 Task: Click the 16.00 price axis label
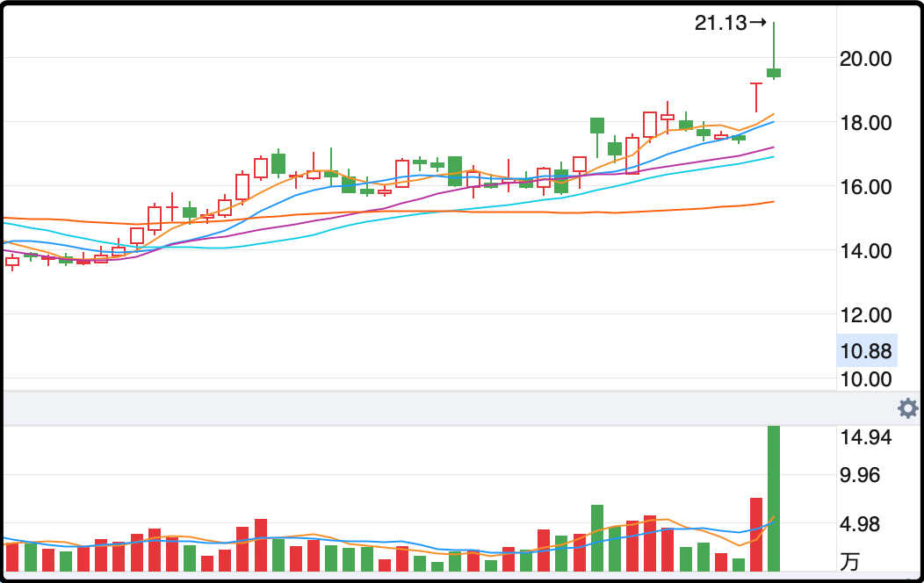[x=867, y=187]
